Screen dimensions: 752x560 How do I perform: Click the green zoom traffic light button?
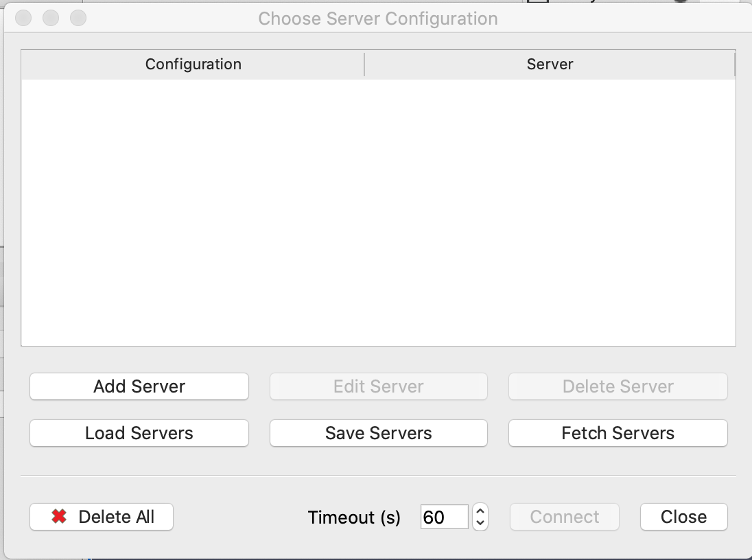[x=78, y=19]
